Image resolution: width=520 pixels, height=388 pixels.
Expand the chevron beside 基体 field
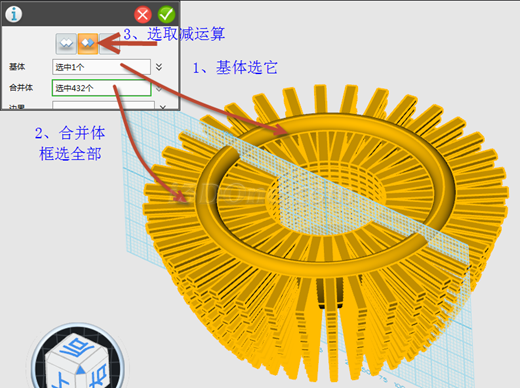point(159,67)
